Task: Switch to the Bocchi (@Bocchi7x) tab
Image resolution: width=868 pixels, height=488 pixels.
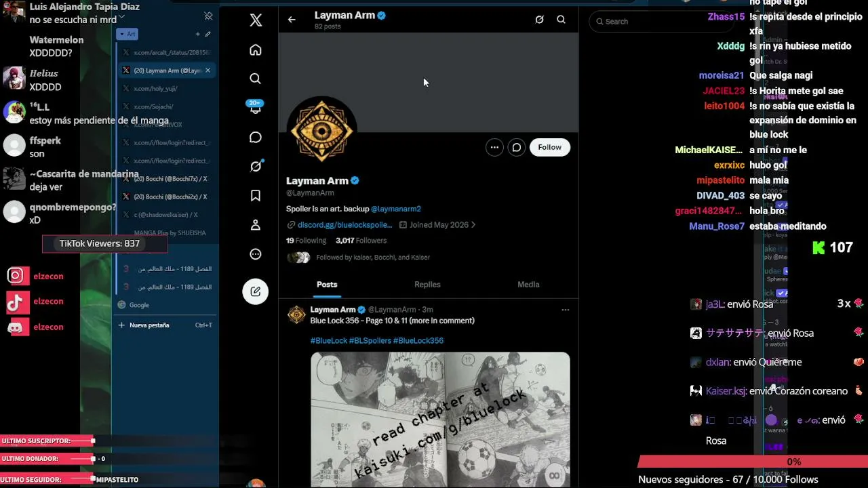Action: tap(167, 179)
